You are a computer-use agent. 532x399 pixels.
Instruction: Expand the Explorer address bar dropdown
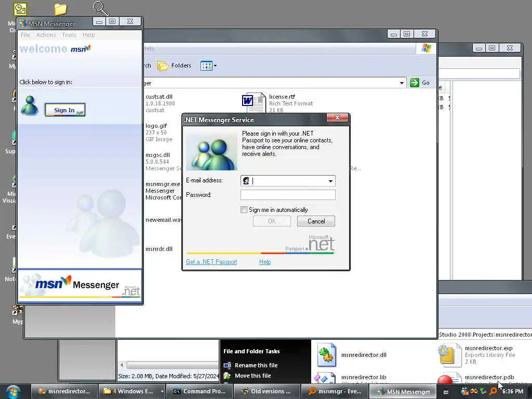tap(402, 83)
